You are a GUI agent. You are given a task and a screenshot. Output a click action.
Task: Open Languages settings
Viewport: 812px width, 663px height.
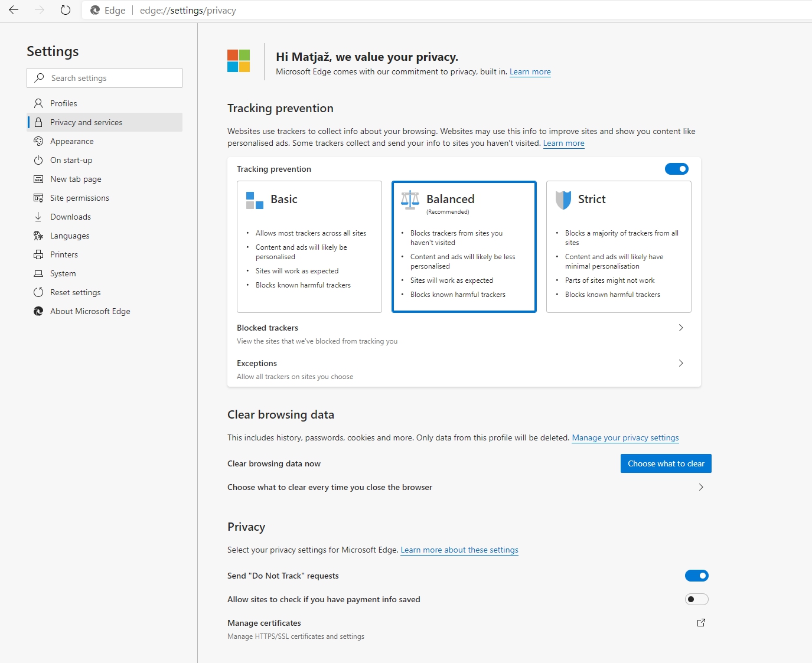(x=105, y=236)
